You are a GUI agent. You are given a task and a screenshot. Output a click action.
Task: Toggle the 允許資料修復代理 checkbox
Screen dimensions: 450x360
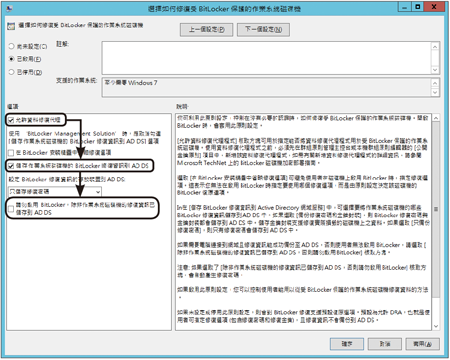[x=11, y=120]
